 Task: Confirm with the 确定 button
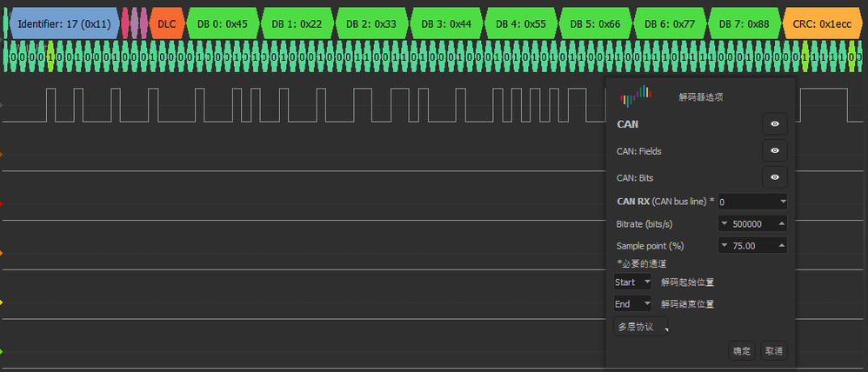(x=742, y=350)
